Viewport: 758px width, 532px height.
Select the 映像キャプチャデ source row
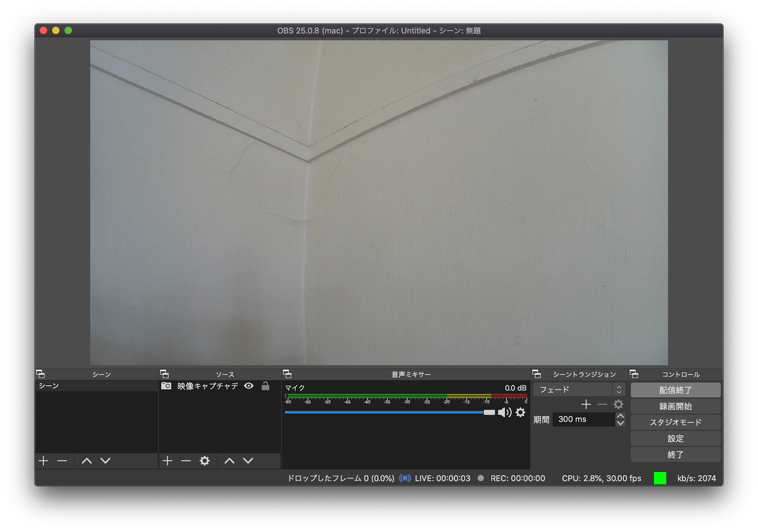(220, 386)
